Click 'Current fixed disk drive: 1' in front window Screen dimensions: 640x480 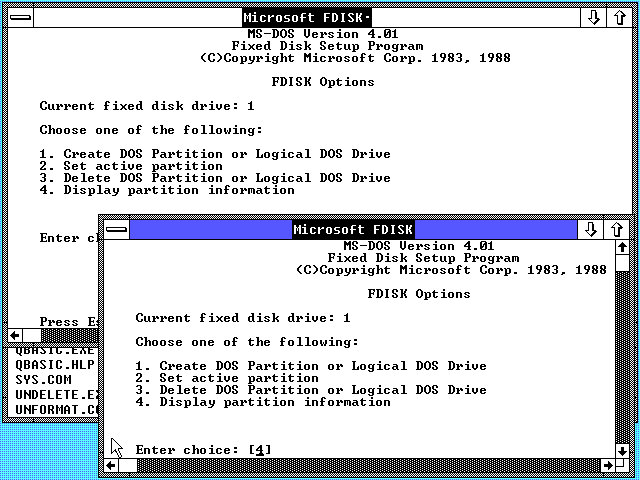[x=243, y=318]
